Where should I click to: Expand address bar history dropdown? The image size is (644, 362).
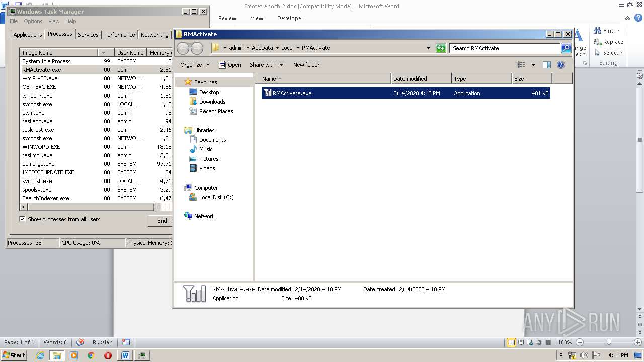click(428, 48)
